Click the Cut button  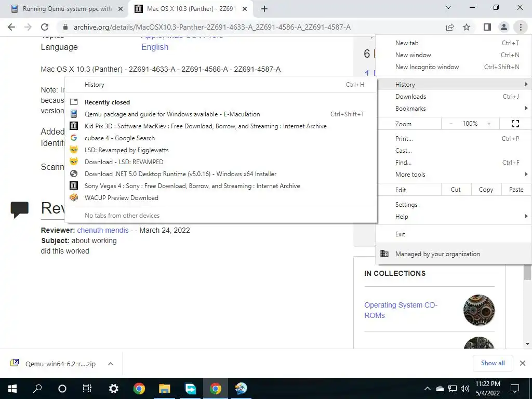click(456, 190)
